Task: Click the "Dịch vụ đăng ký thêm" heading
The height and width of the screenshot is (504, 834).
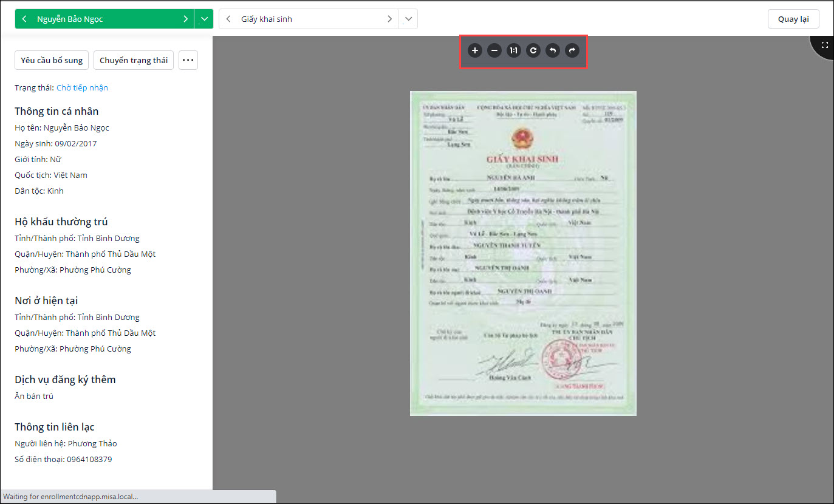Action: coord(65,380)
